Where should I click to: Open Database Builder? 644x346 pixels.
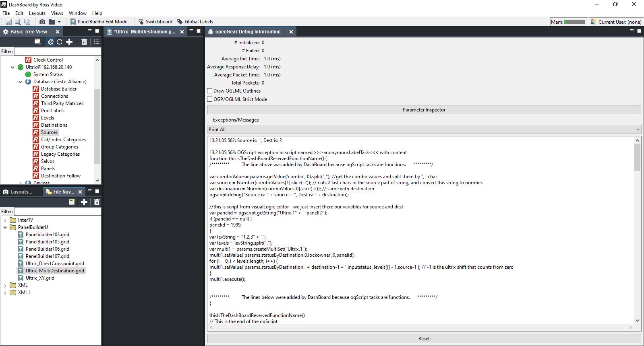[59, 89]
